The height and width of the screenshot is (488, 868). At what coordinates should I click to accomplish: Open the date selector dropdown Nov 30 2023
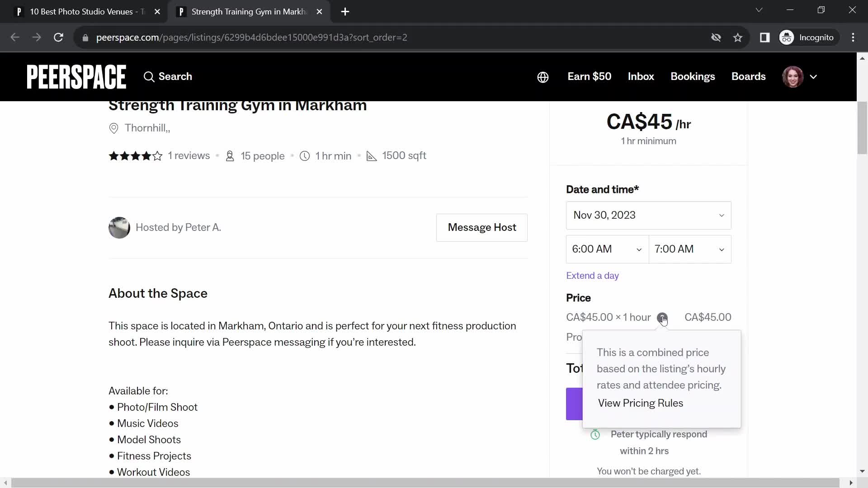point(648,215)
